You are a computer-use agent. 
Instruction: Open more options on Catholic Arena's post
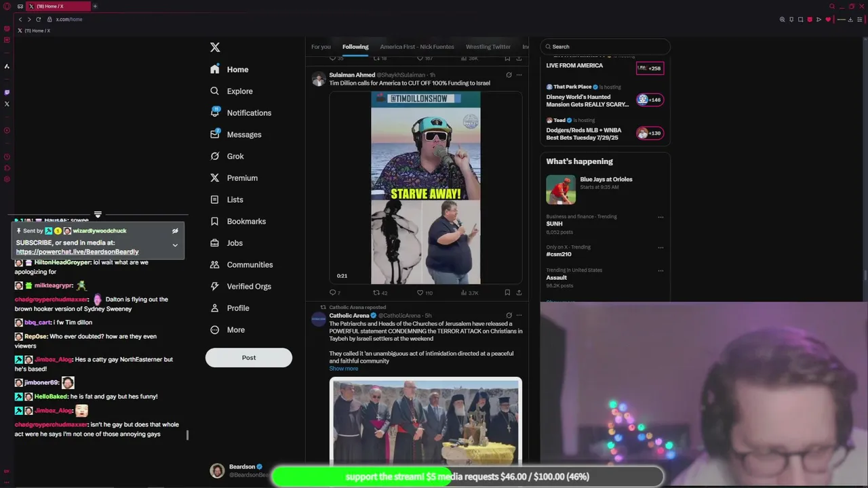[x=519, y=315]
